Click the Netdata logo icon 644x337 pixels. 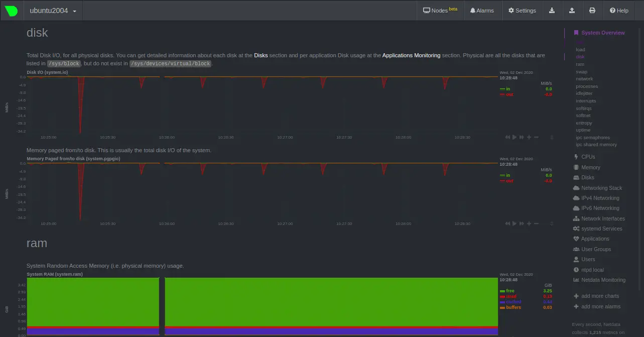(x=11, y=11)
